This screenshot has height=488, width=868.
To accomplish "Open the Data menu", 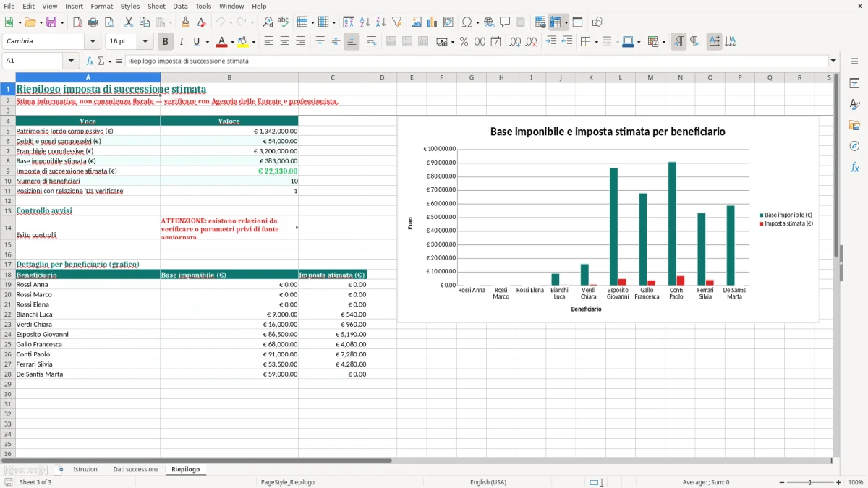I will (x=180, y=6).
